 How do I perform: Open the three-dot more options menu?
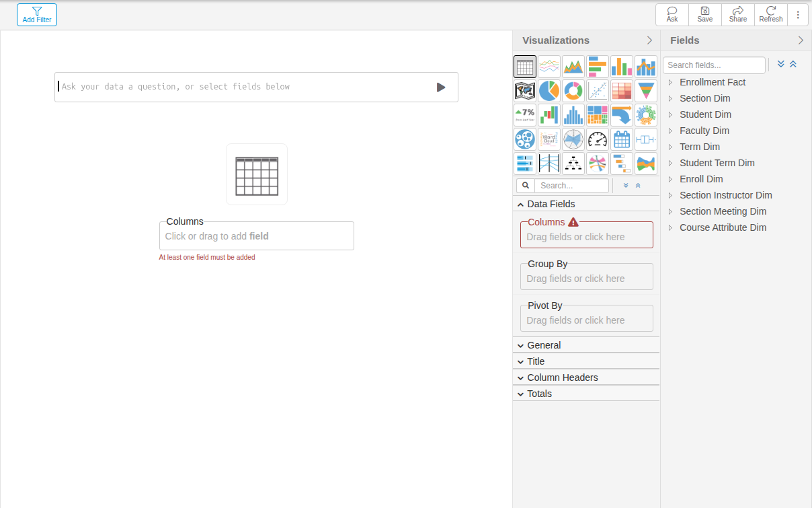coord(798,15)
